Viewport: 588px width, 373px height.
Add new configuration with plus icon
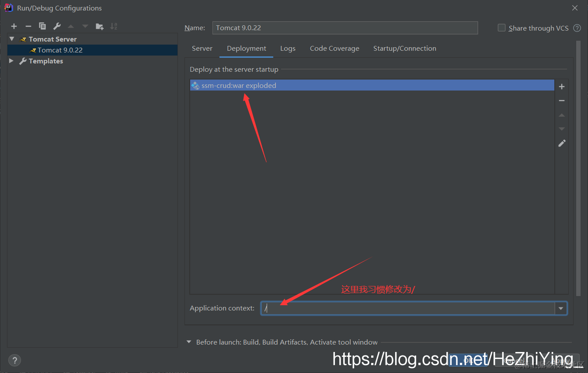pyautogui.click(x=14, y=26)
